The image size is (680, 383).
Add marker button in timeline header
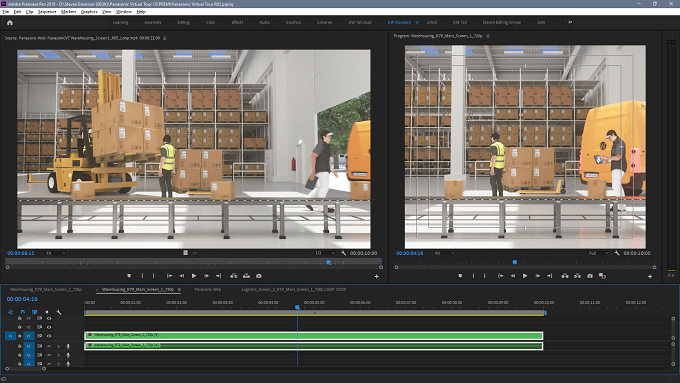point(47,312)
